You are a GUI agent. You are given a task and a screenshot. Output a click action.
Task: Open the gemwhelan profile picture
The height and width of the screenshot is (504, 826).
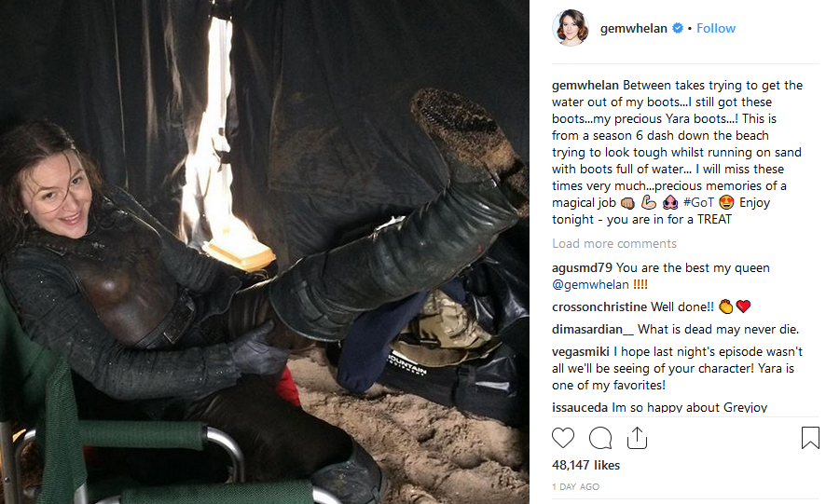570,28
